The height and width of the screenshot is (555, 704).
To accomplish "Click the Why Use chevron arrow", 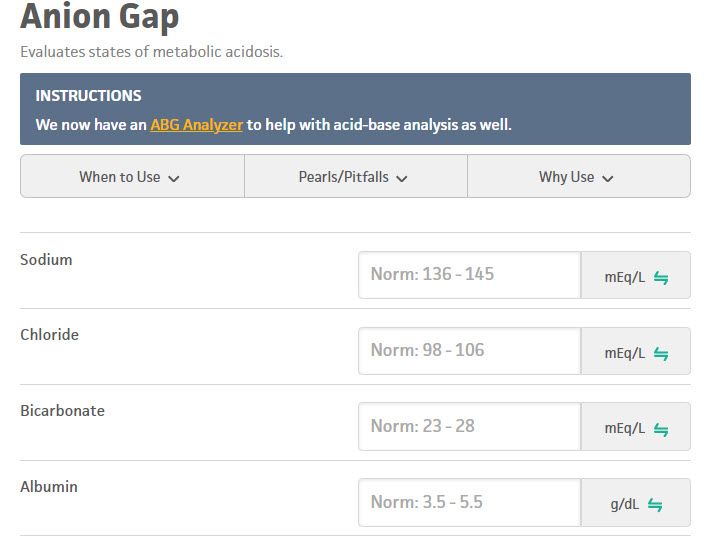I will 607,179.
